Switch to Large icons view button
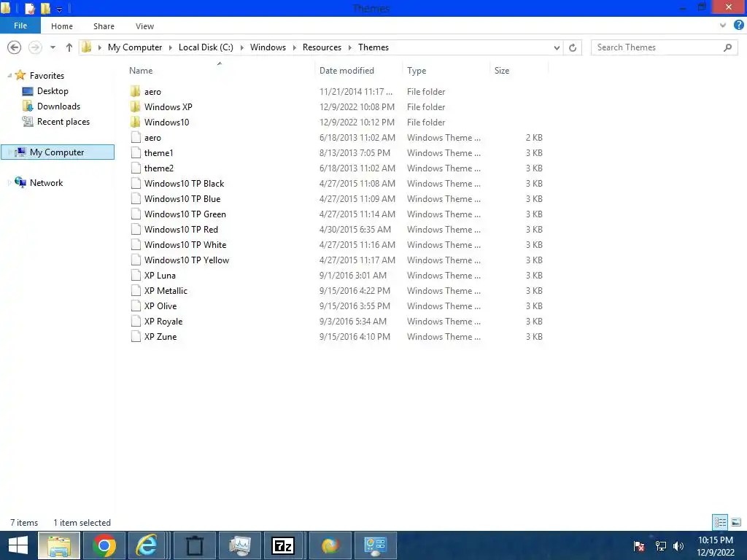Image resolution: width=747 pixels, height=560 pixels. click(736, 522)
